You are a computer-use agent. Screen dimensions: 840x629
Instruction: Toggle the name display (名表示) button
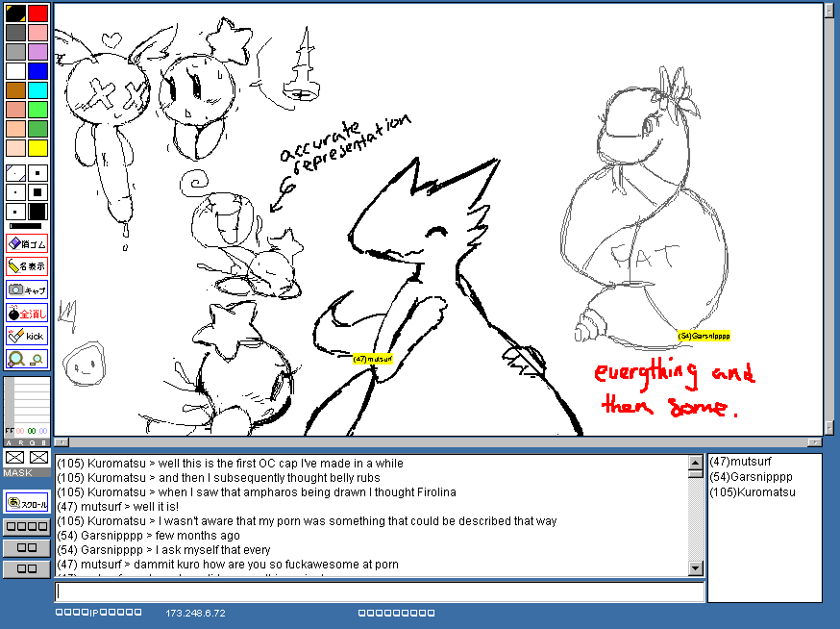pyautogui.click(x=27, y=266)
